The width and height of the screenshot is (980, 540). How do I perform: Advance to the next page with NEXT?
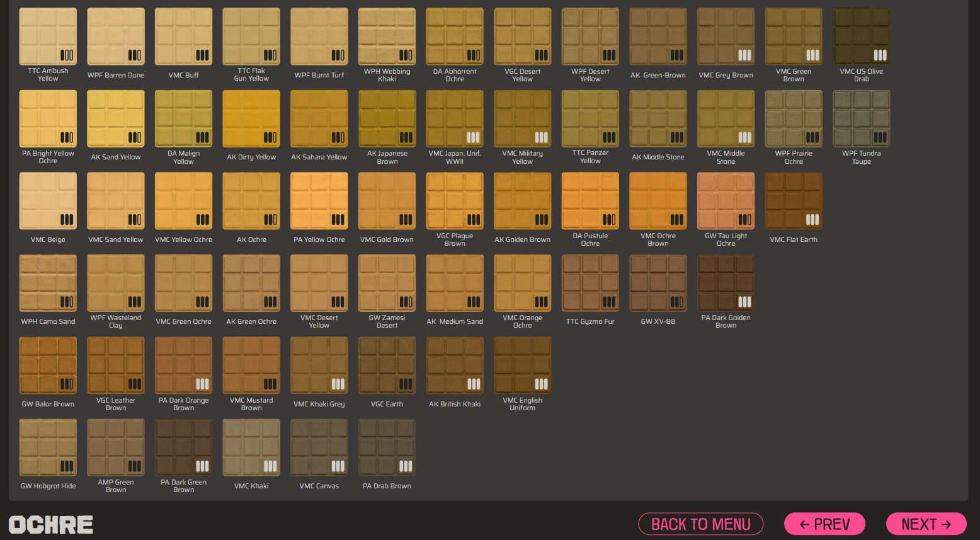(x=926, y=524)
